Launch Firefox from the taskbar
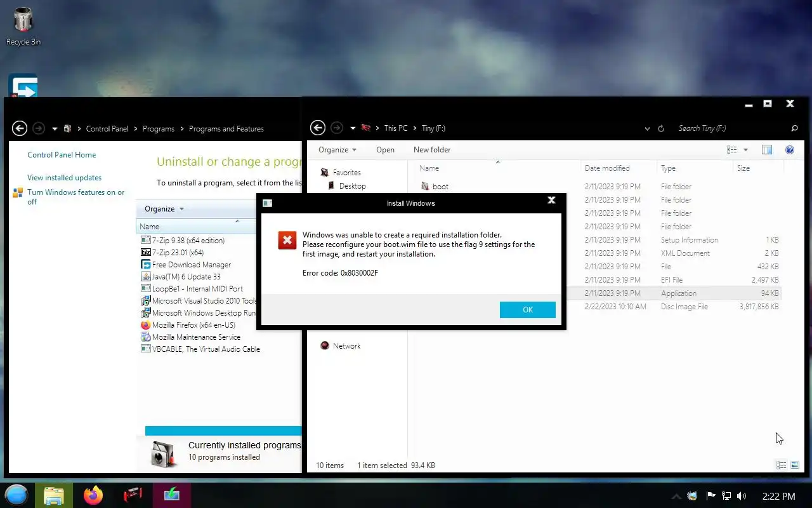 (x=93, y=495)
